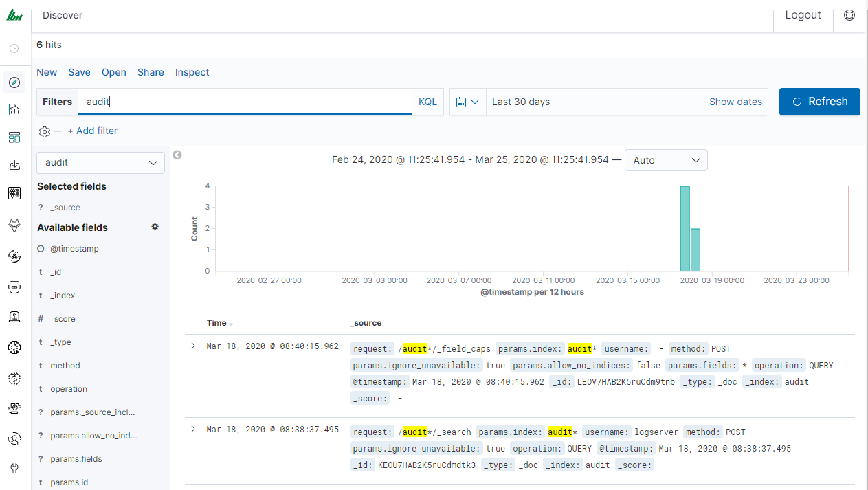The image size is (868, 490).
Task: Open Dev Tools wrench sidebar icon
Action: 14,469
